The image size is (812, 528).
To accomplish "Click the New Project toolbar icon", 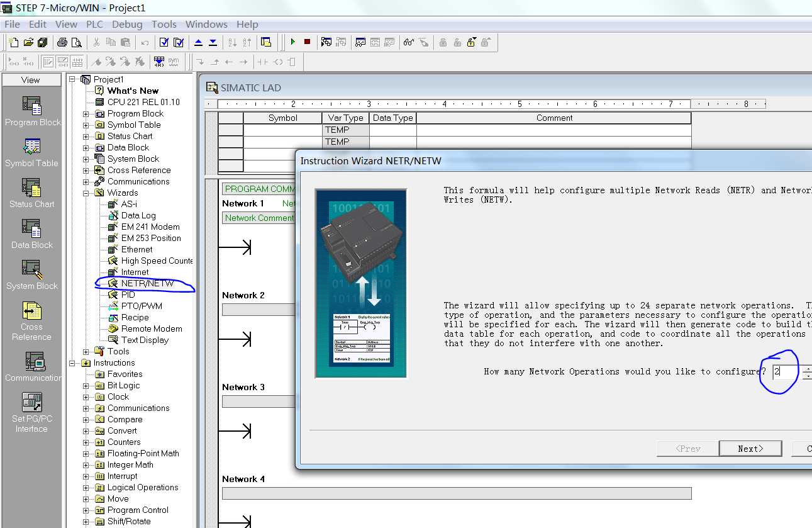I will tap(14, 42).
